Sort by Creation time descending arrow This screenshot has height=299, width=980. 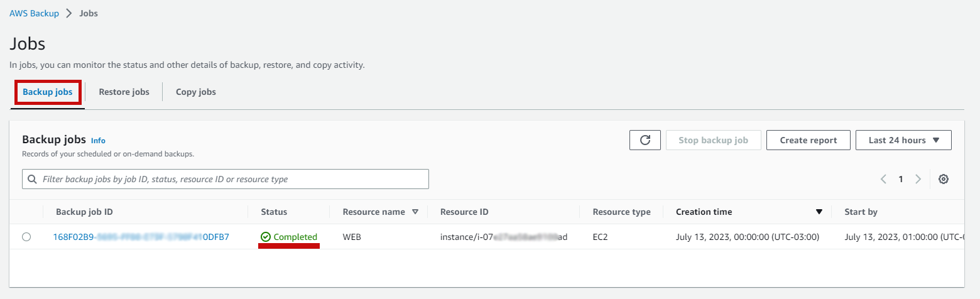pyautogui.click(x=819, y=212)
